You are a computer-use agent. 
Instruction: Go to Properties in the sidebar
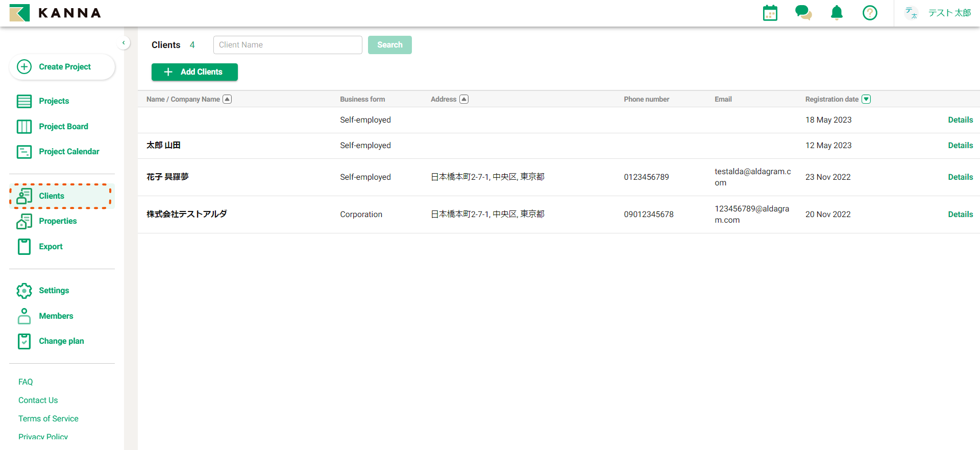coord(58,221)
